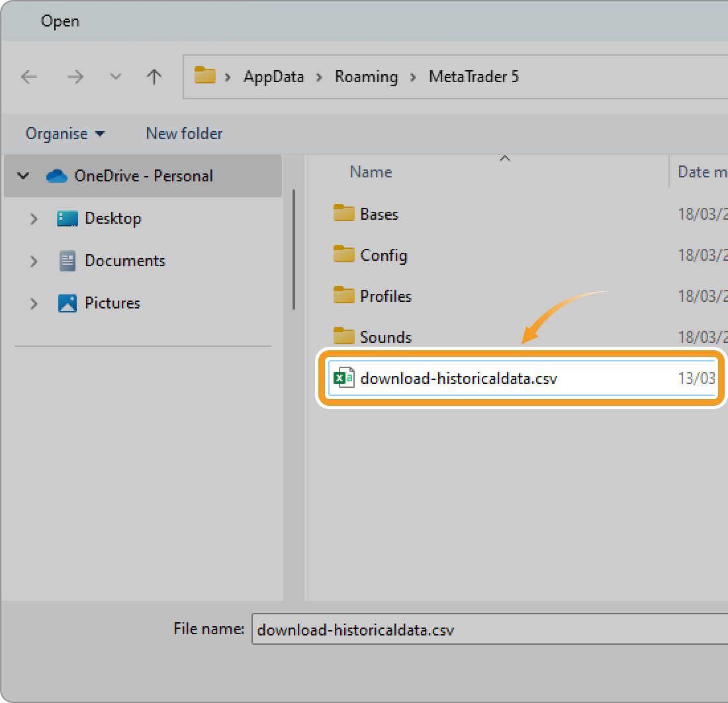The width and height of the screenshot is (728, 703).
Task: Expand chevron before AppData in path
Action: pyautogui.click(x=228, y=77)
